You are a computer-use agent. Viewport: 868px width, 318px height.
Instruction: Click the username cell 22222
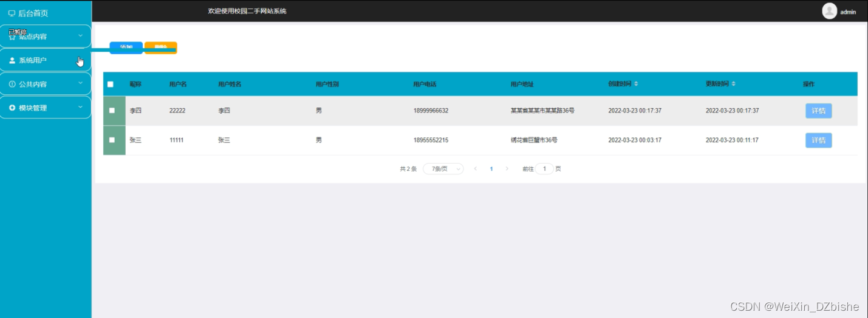tap(177, 111)
